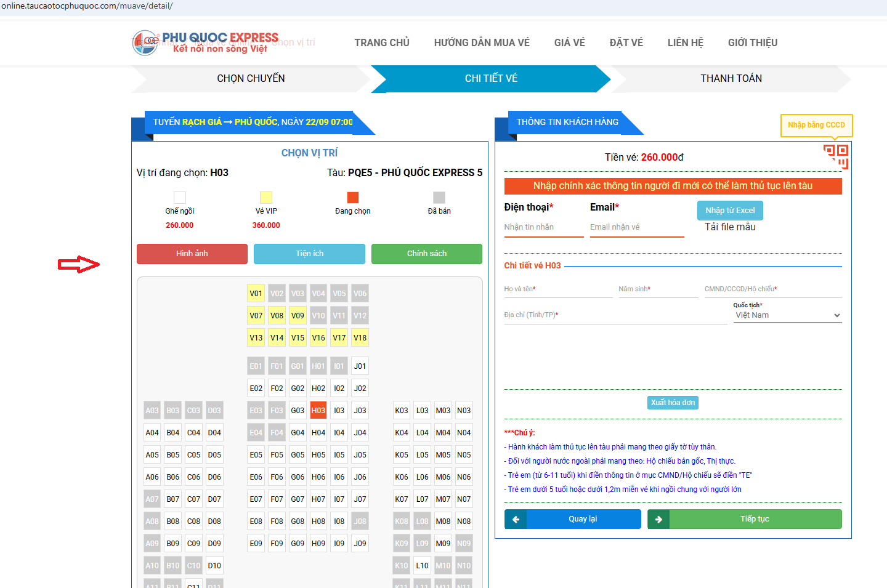Viewport: 887px width, 588px height.
Task: Download the Tải file mẫu link
Action: 731,227
